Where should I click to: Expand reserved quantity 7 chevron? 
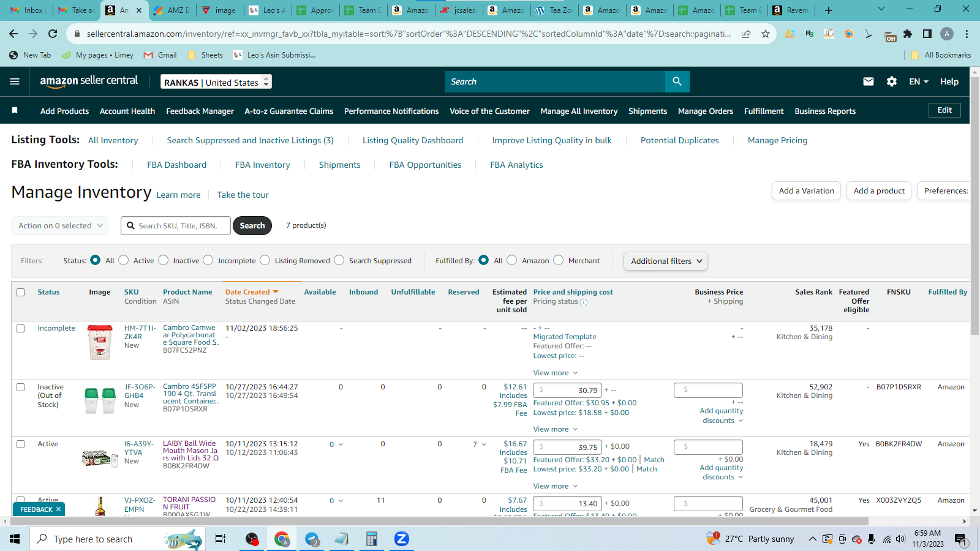484,444
